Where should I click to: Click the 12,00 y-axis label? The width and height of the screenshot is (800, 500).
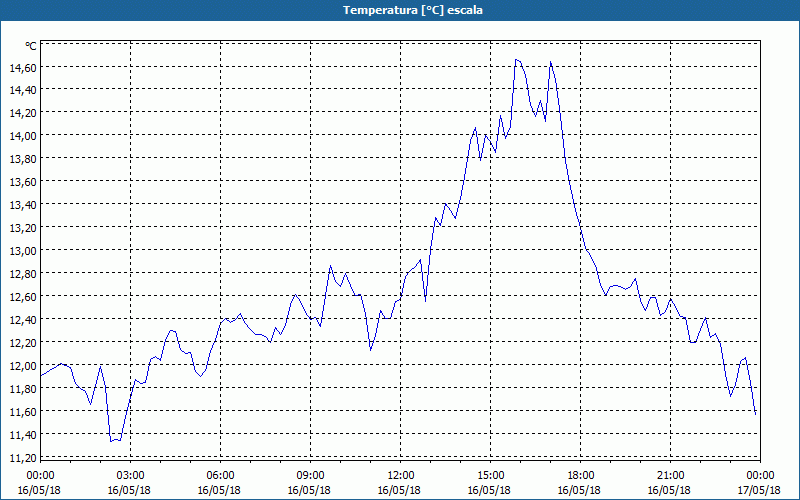(23, 365)
